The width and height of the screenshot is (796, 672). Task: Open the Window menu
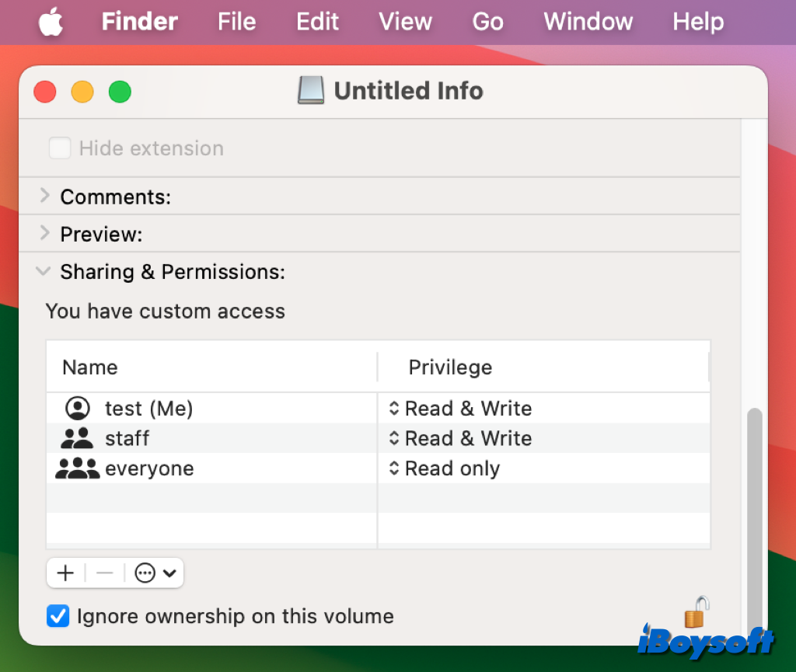tap(588, 22)
